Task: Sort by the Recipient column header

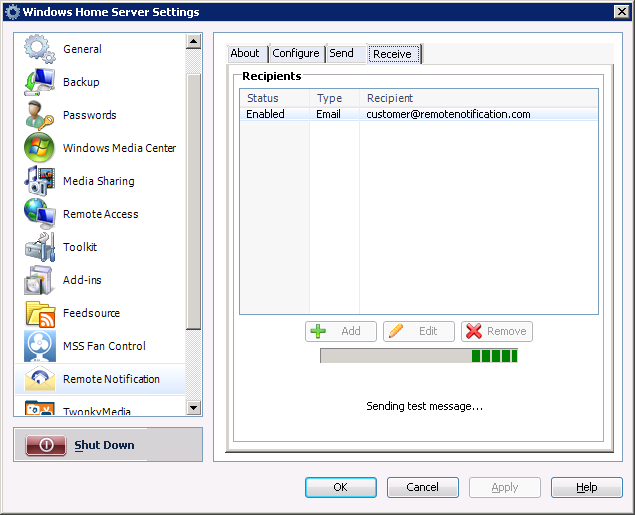Action: coord(479,98)
